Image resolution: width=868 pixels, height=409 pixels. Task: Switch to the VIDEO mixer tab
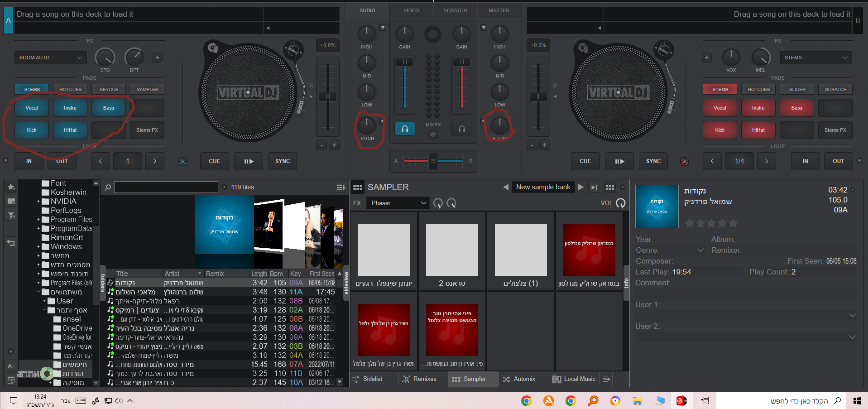[411, 10]
